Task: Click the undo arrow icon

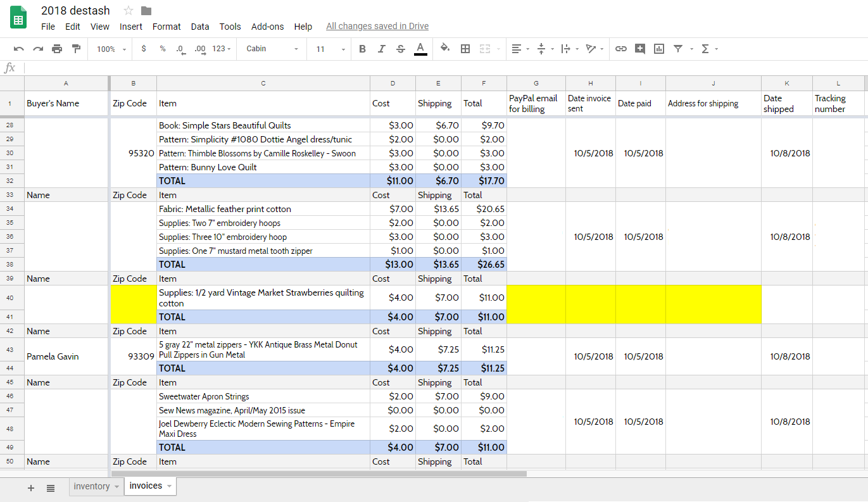Action: pos(18,49)
